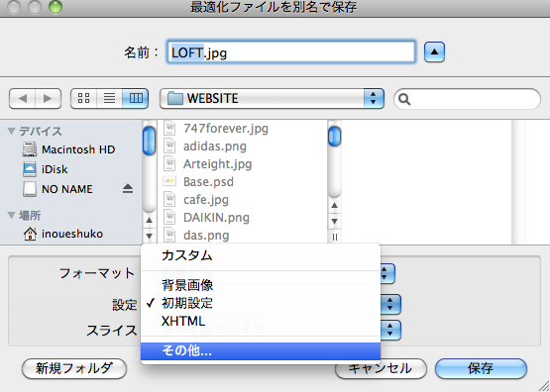The height and width of the screenshot is (392, 550).
Task: Click the Macintosh HD drive icon
Action: [x=30, y=149]
